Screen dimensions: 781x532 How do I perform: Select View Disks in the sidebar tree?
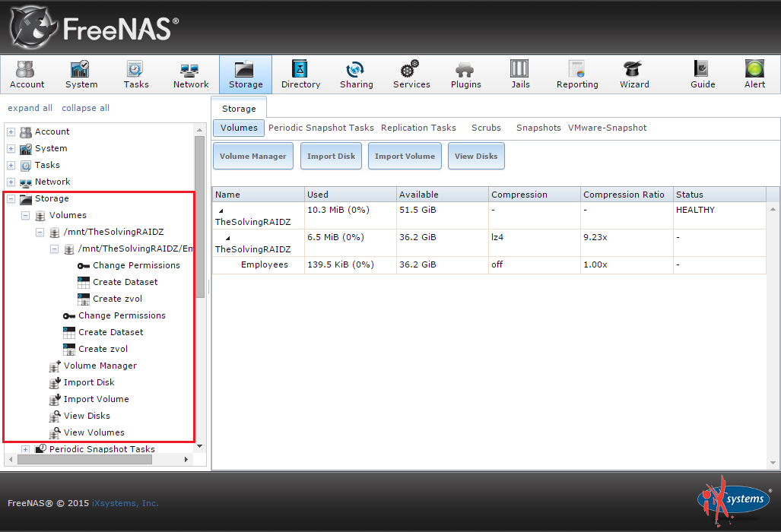[87, 416]
